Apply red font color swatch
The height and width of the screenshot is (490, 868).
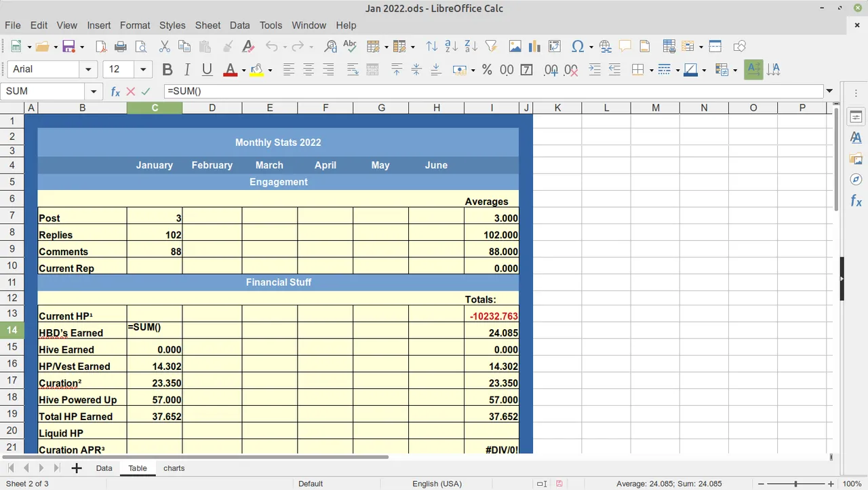tap(230, 69)
